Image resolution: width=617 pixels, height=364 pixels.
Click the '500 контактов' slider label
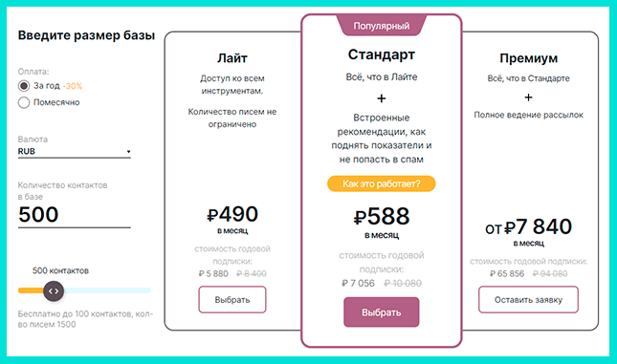click(x=60, y=270)
